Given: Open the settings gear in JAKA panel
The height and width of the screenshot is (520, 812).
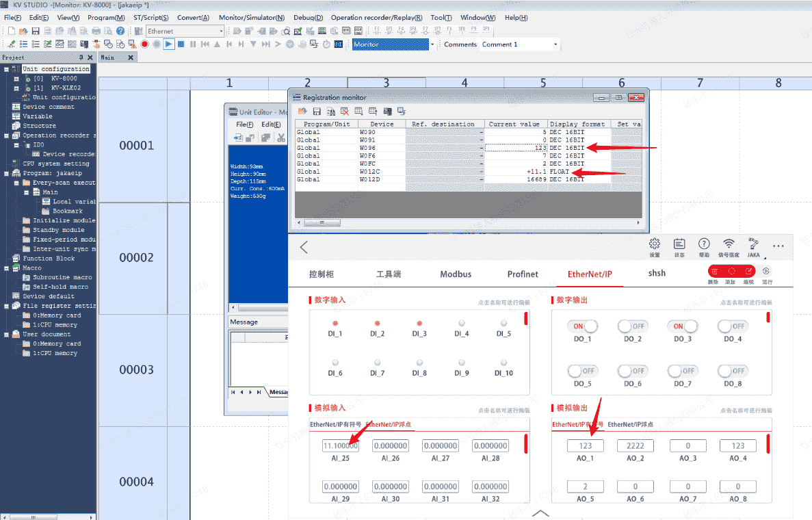Looking at the screenshot, I should click(x=655, y=244).
